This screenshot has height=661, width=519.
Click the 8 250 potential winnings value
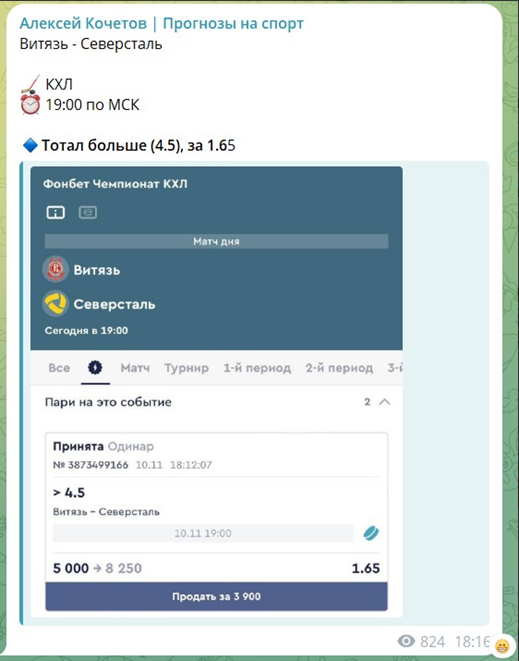[x=124, y=568]
